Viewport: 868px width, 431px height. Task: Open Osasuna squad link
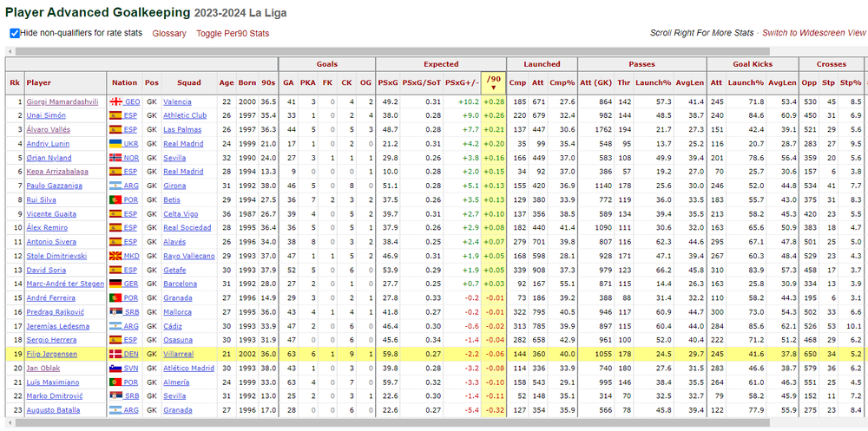click(x=178, y=340)
